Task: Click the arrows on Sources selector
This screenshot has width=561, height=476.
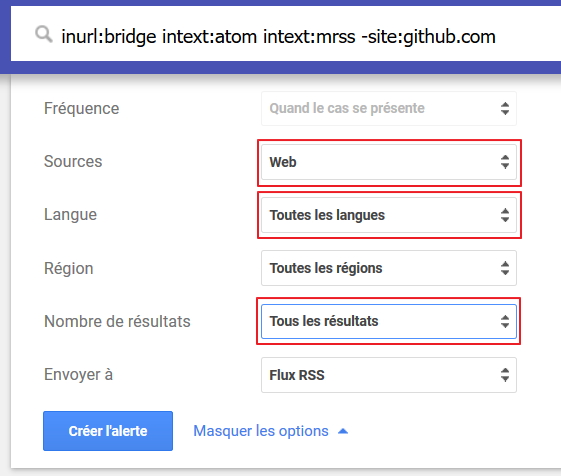Action: 505,162
